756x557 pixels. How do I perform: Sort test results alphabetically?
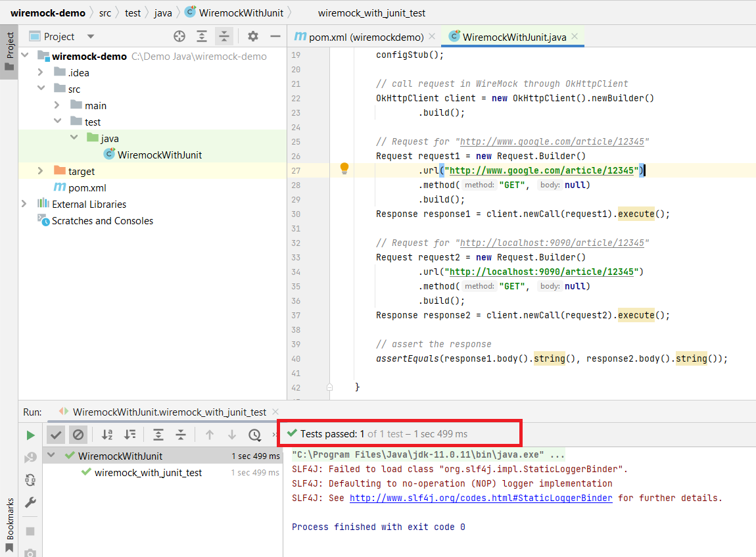[x=107, y=435]
